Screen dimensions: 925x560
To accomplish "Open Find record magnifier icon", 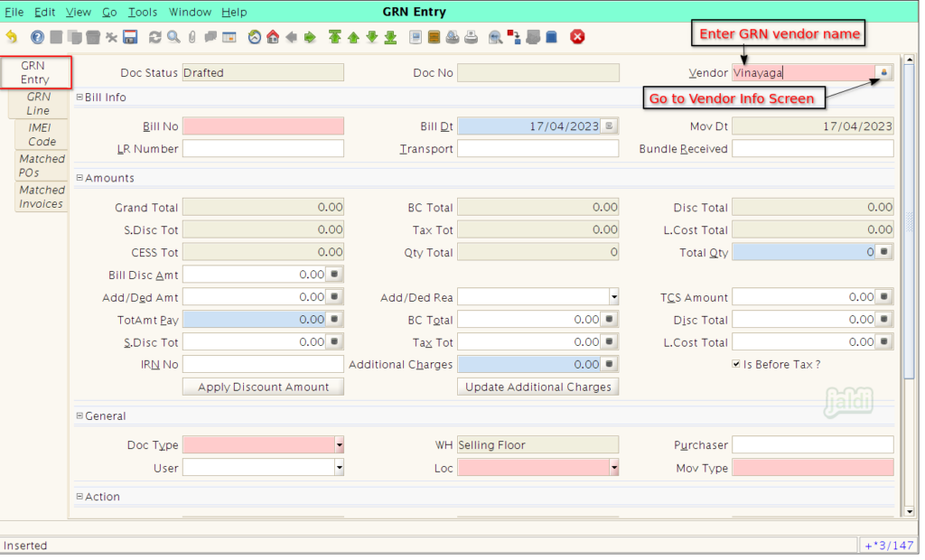I will pyautogui.click(x=173, y=37).
